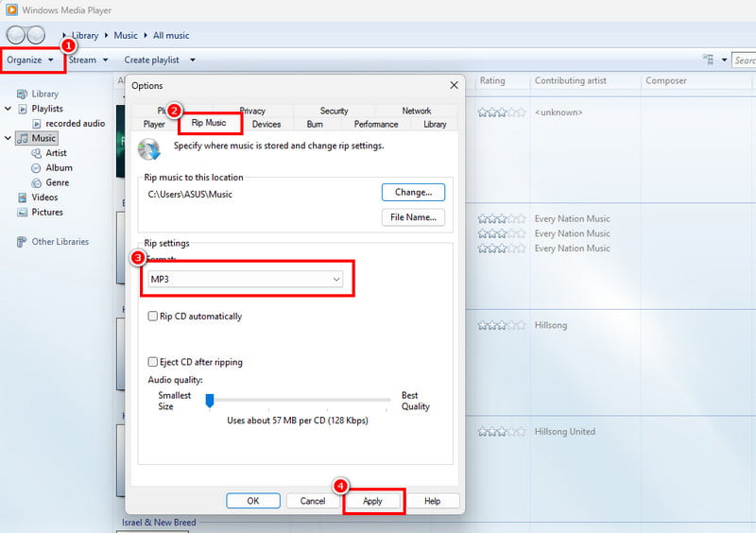Image resolution: width=756 pixels, height=533 pixels.
Task: Sort by Rating column header
Action: tap(492, 80)
